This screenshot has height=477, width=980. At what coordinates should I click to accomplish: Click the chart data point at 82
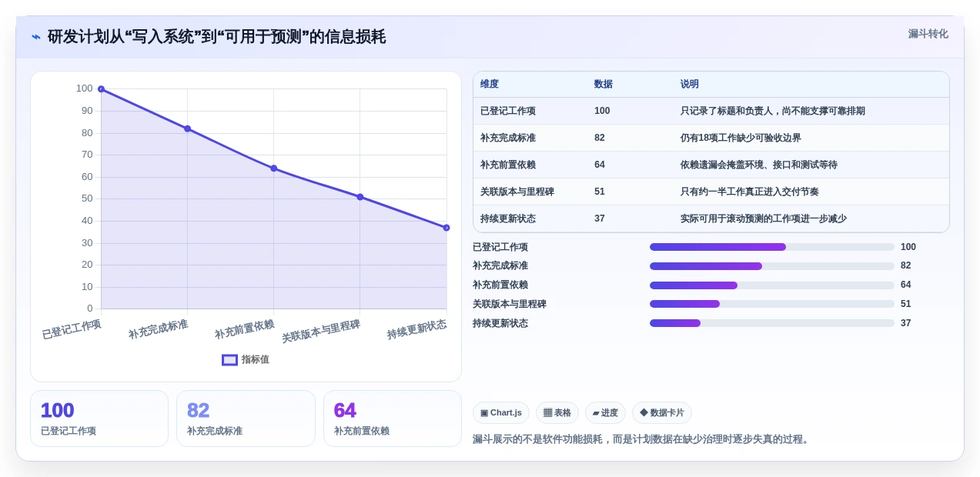tap(187, 128)
